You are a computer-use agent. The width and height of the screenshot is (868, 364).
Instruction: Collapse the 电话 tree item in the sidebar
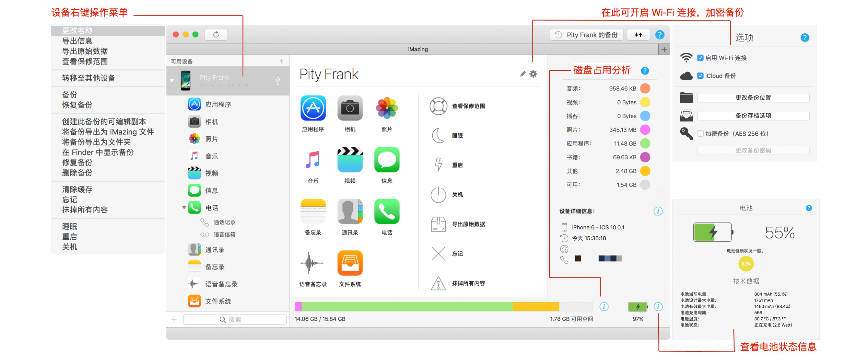click(184, 207)
